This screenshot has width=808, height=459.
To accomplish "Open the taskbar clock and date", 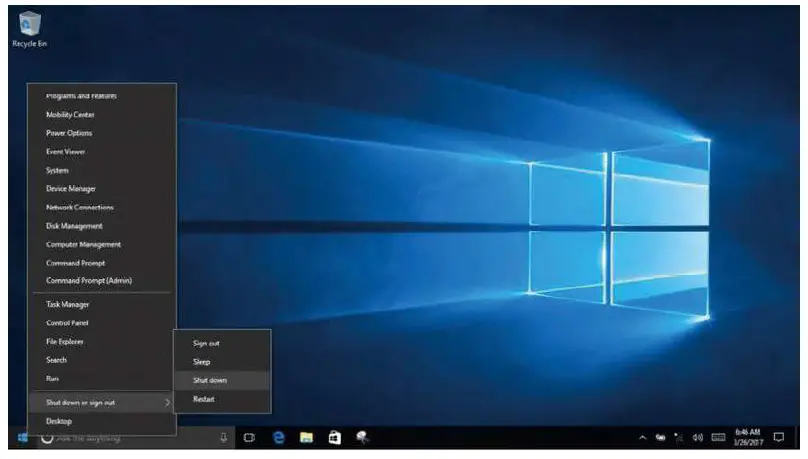I will [748, 437].
